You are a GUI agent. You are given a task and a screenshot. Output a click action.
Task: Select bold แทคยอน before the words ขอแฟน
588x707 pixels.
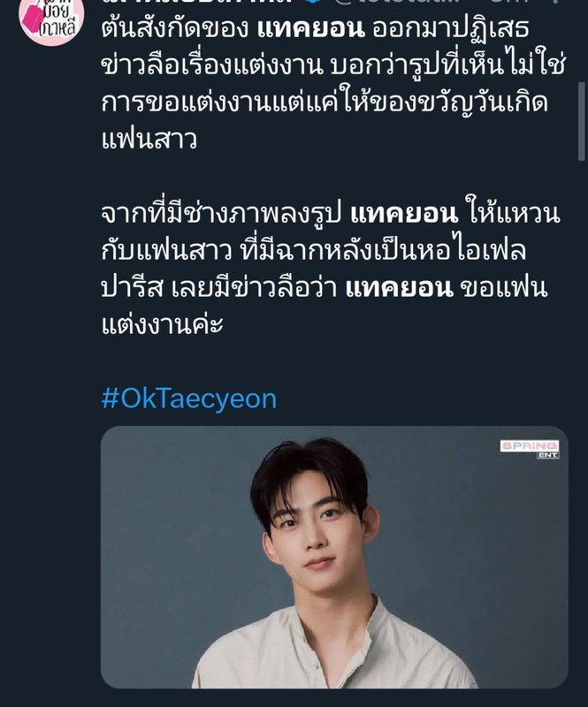[399, 288]
